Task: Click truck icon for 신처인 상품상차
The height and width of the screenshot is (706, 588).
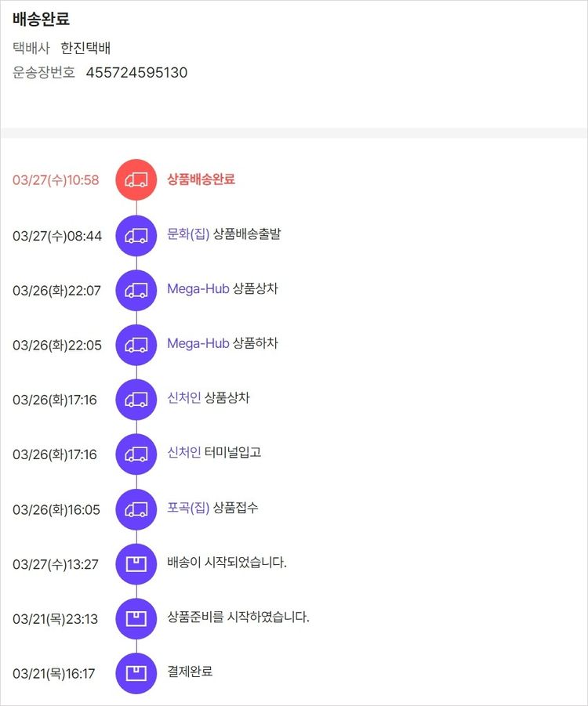Action: click(x=136, y=399)
